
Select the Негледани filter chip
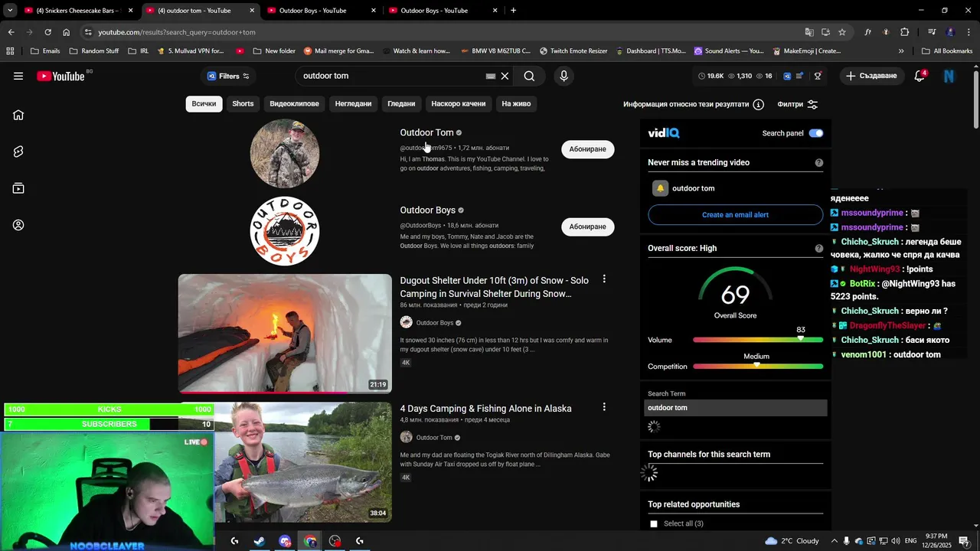coord(353,104)
